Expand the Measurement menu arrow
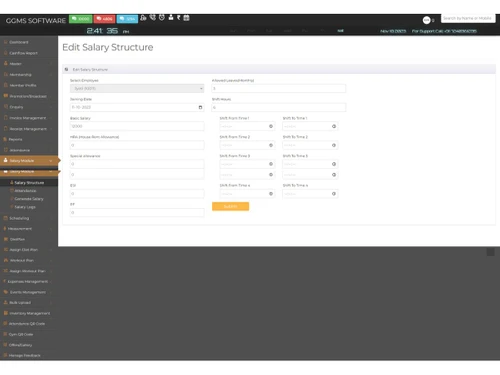This screenshot has width=500, height=375. 51,229
